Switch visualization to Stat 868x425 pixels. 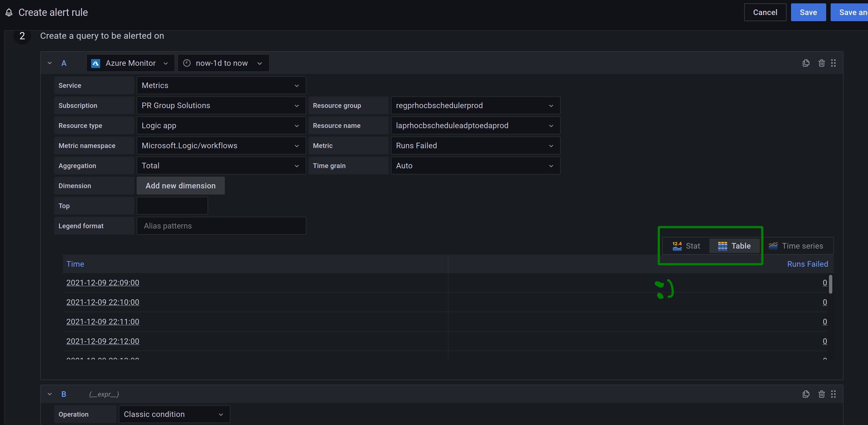point(686,246)
